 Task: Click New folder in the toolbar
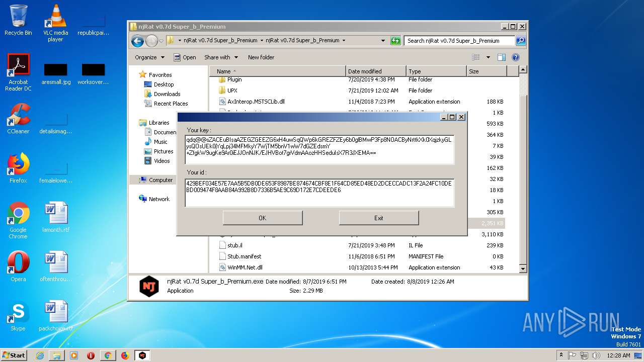[261, 57]
